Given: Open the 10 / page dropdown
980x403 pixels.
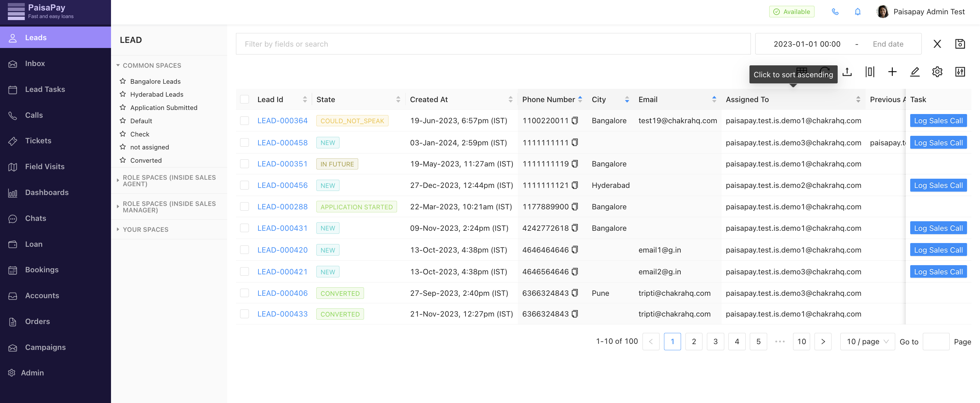Looking at the screenshot, I should [867, 341].
